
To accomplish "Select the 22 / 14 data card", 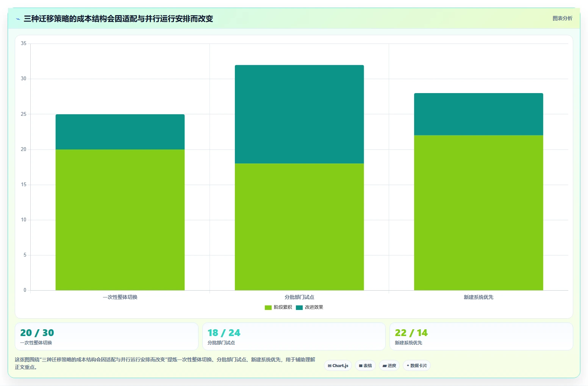I will pyautogui.click(x=481, y=336).
